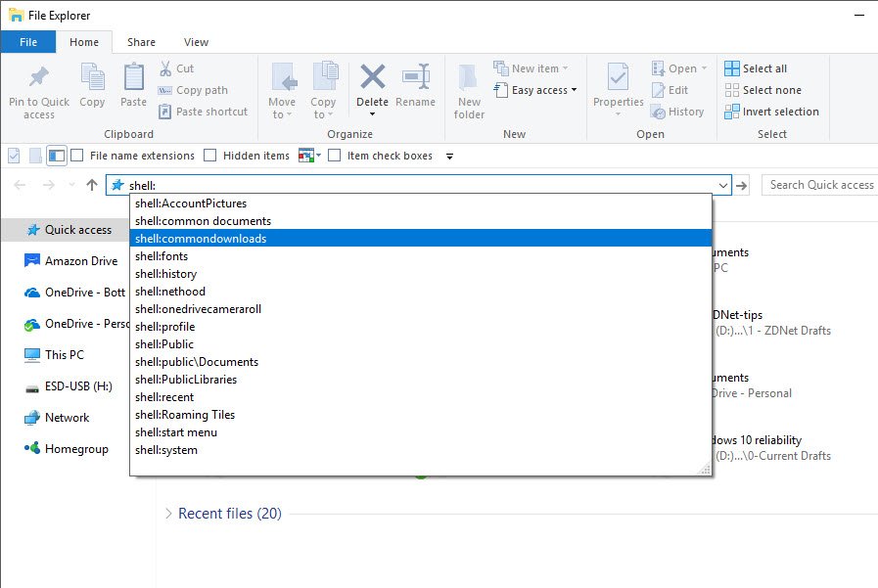Switch to the View ribbon tab
The width and height of the screenshot is (878, 588).
tap(196, 42)
